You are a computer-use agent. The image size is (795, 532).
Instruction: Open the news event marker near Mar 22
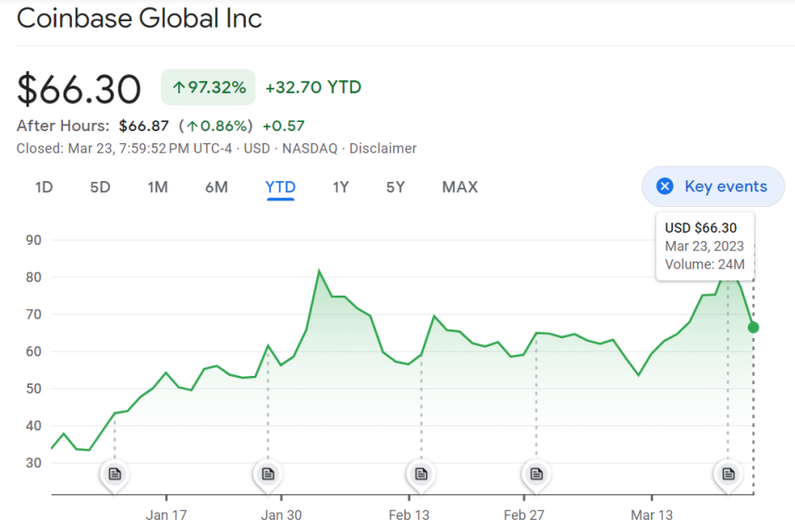click(728, 474)
